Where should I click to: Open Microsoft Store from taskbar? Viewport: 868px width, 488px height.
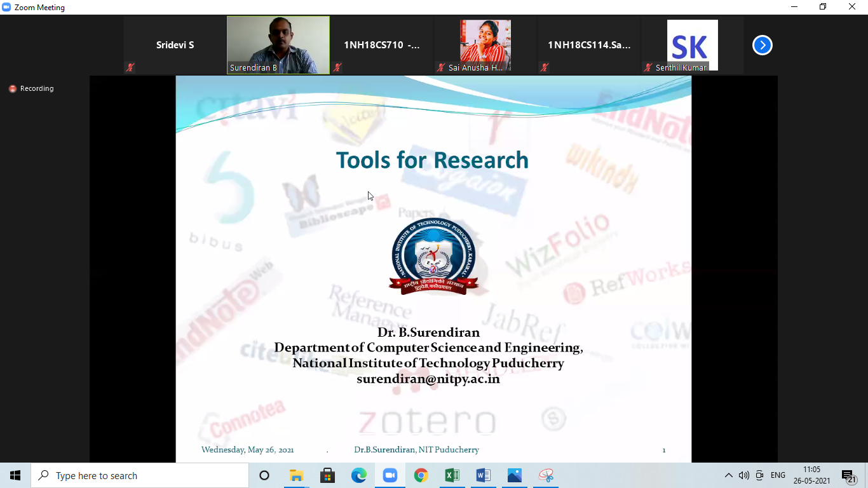[327, 475]
